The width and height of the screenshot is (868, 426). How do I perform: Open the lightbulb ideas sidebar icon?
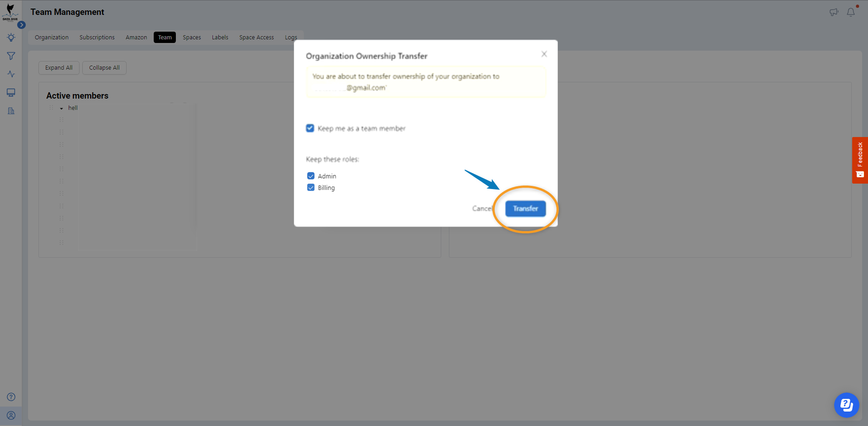11,38
